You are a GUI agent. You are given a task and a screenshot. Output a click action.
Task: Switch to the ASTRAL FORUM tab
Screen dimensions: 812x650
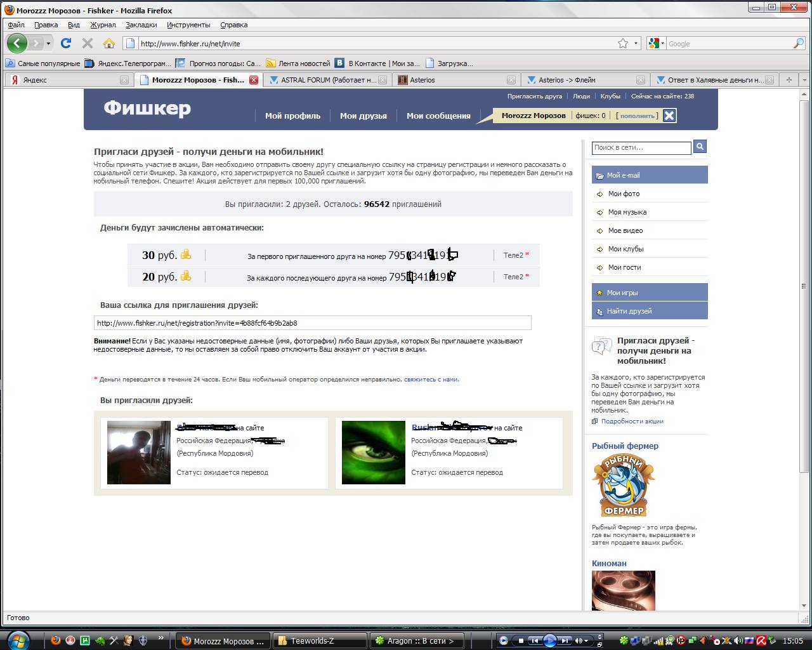[x=327, y=80]
